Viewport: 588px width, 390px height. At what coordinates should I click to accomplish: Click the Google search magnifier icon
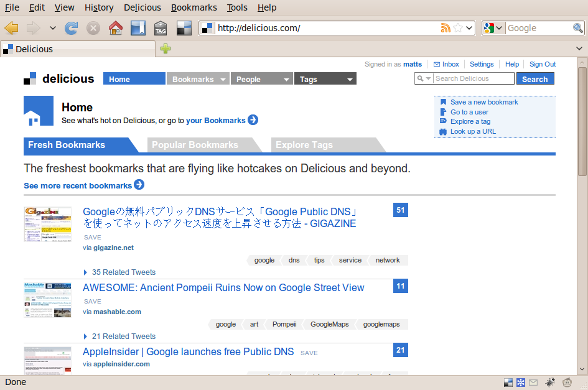(x=577, y=28)
